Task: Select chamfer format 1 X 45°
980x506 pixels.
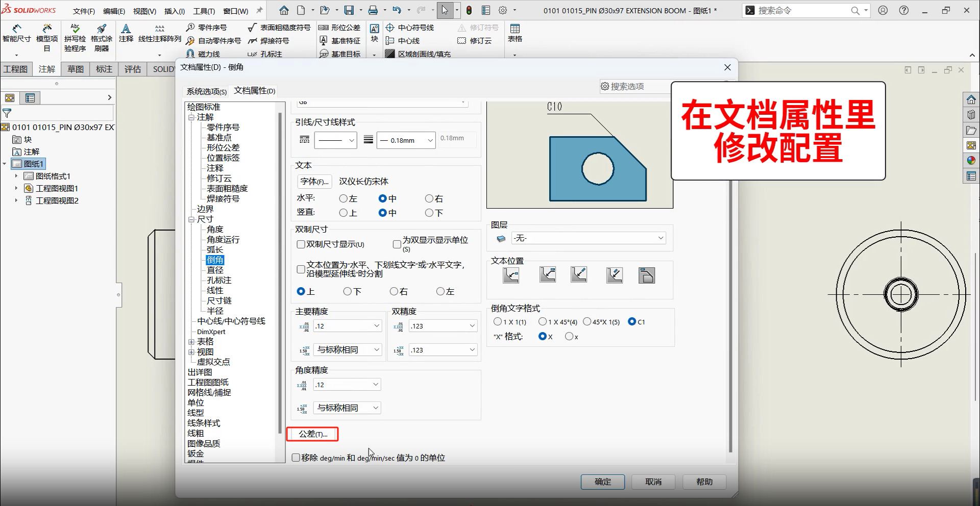Action: click(x=543, y=321)
